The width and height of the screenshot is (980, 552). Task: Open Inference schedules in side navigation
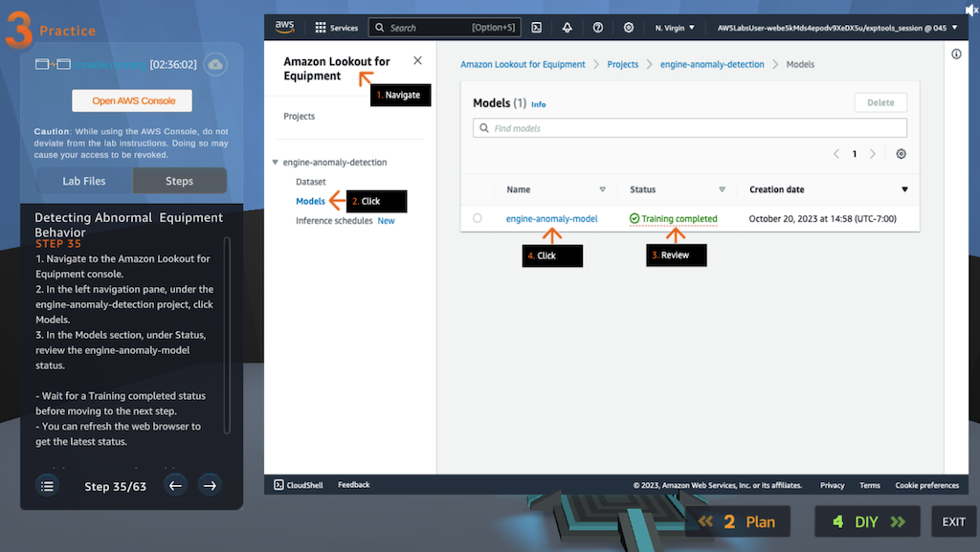pos(334,220)
